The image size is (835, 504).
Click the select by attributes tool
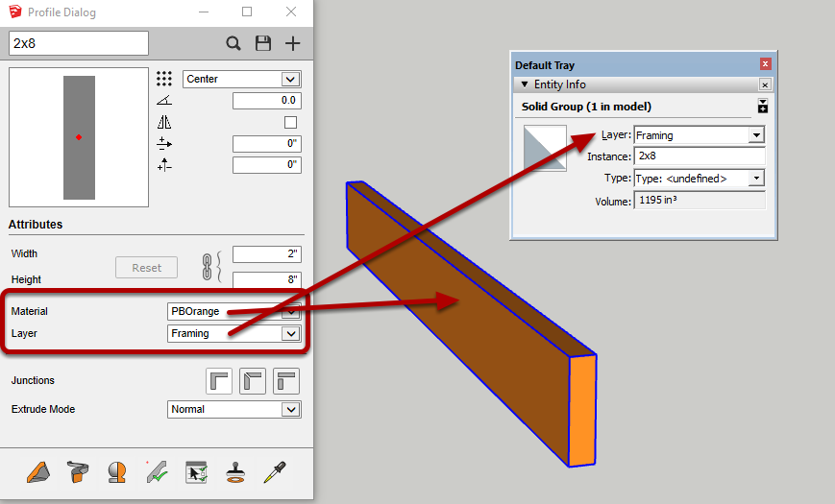(x=196, y=472)
